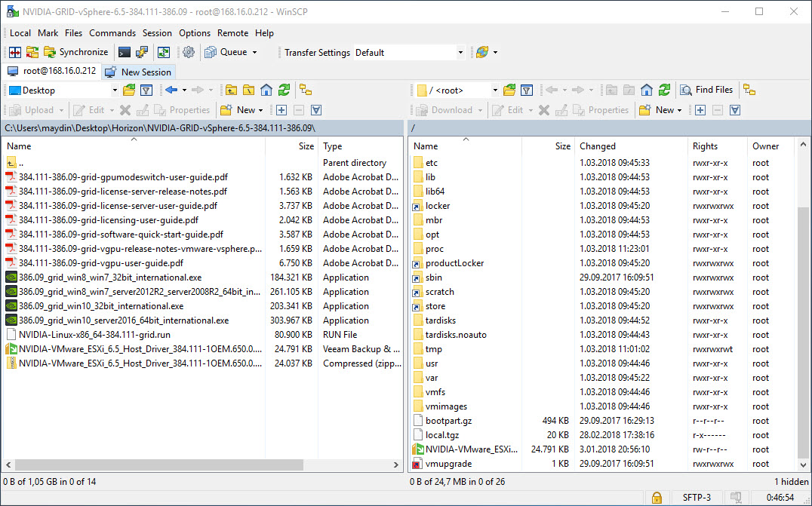Click the Compare Directories toolbar icon
This screenshot has height=506, width=812.
point(15,52)
